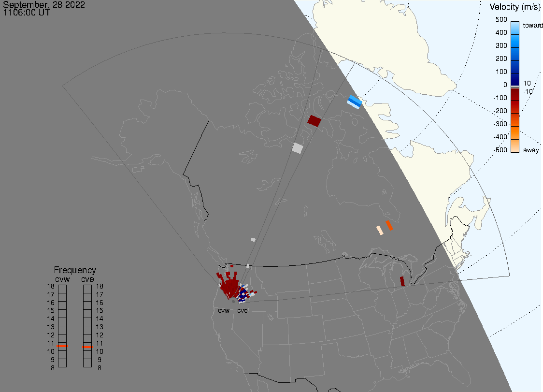
Task: Click the date text September, 28 2022
Action: click(x=44, y=4)
